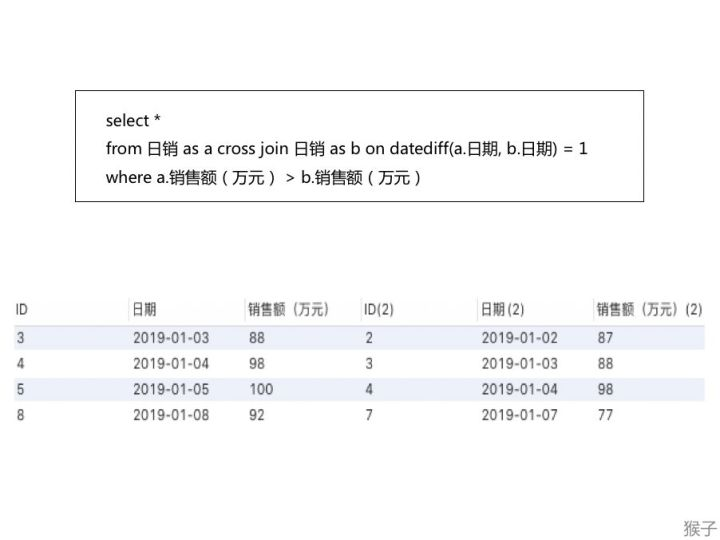The height and width of the screenshot is (540, 720).
Task: Click the 日期 column header
Action: coord(144,309)
